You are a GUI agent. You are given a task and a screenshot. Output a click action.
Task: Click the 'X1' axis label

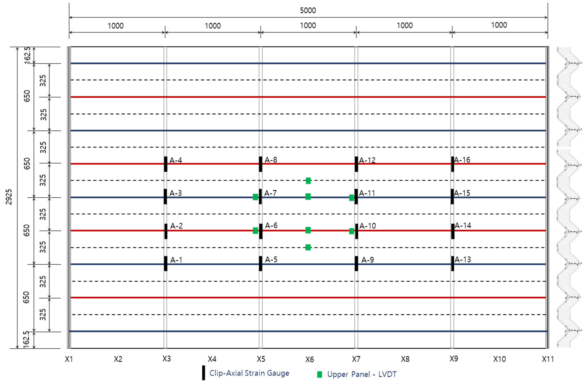tap(69, 359)
